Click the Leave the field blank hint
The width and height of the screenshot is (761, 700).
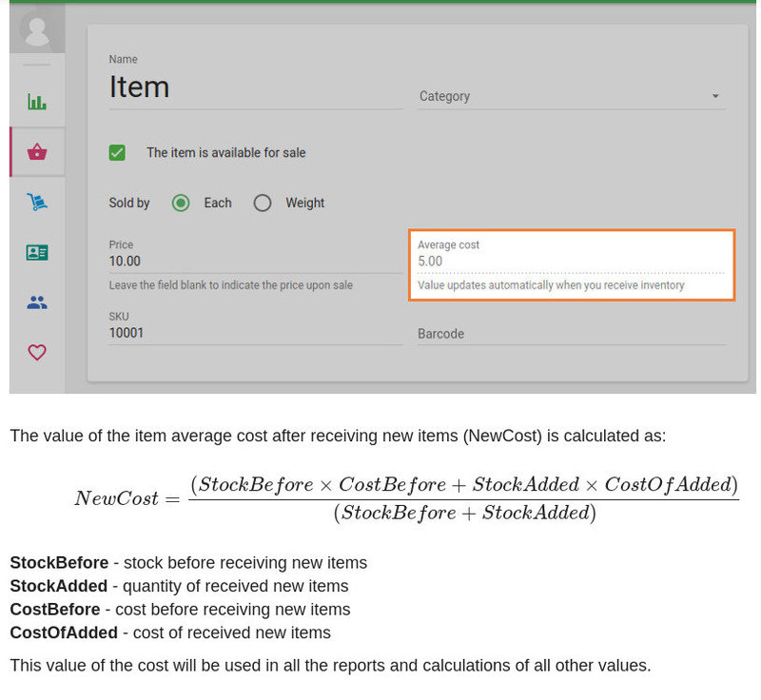click(x=231, y=285)
